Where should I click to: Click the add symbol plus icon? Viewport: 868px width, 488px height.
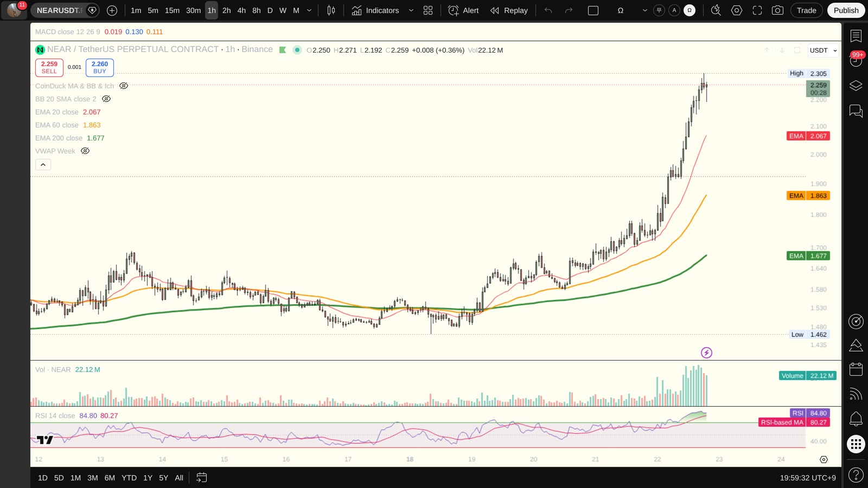pyautogui.click(x=112, y=10)
